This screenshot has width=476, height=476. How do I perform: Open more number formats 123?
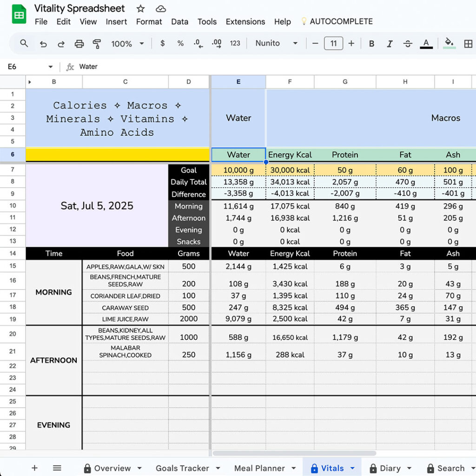[235, 43]
